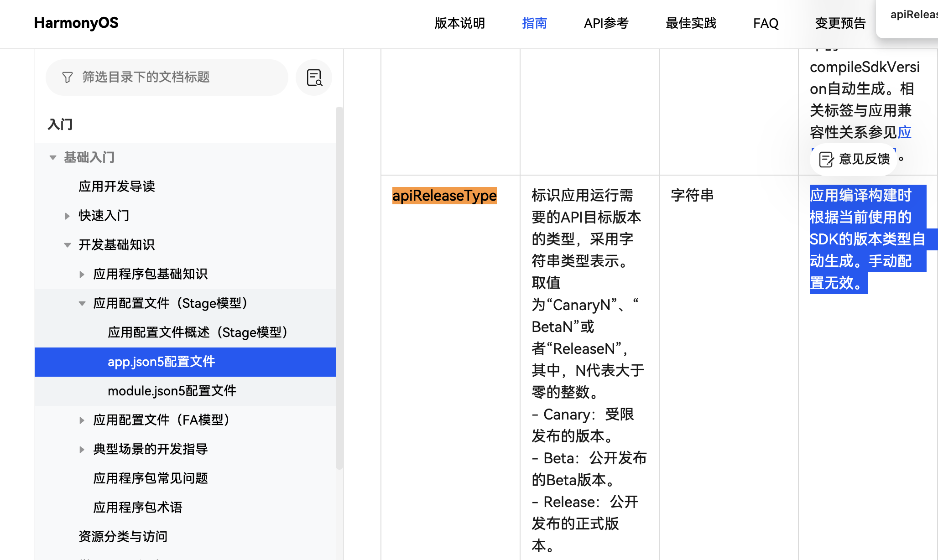Viewport: 938px width, 560px height.
Task: Go to the FAQ tab
Action: tap(766, 23)
